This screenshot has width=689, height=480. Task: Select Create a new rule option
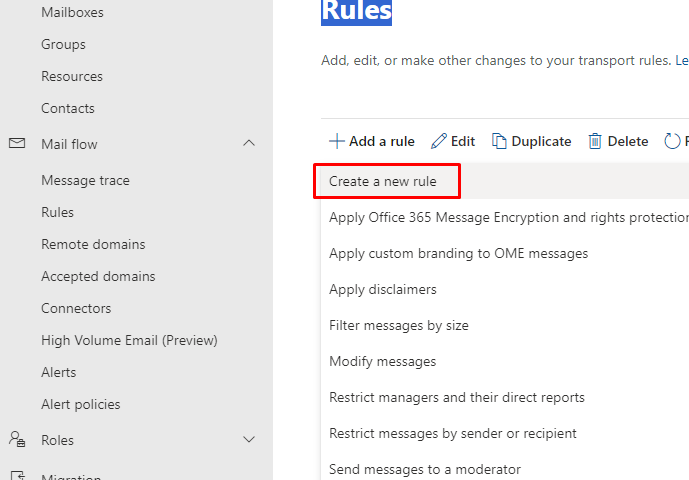click(383, 181)
